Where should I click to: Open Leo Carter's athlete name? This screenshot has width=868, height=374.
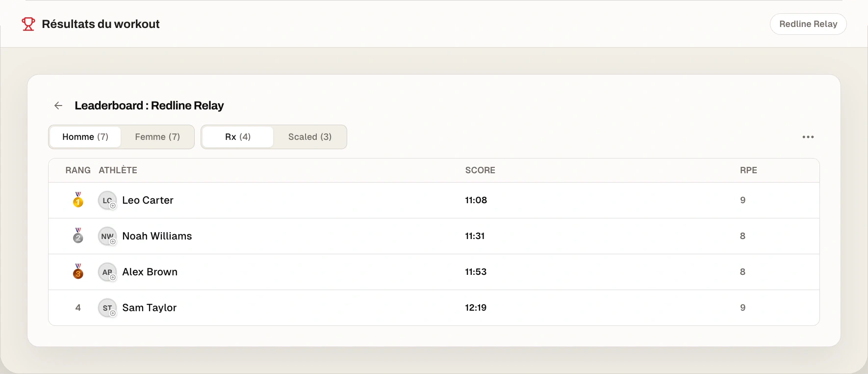[x=148, y=200]
